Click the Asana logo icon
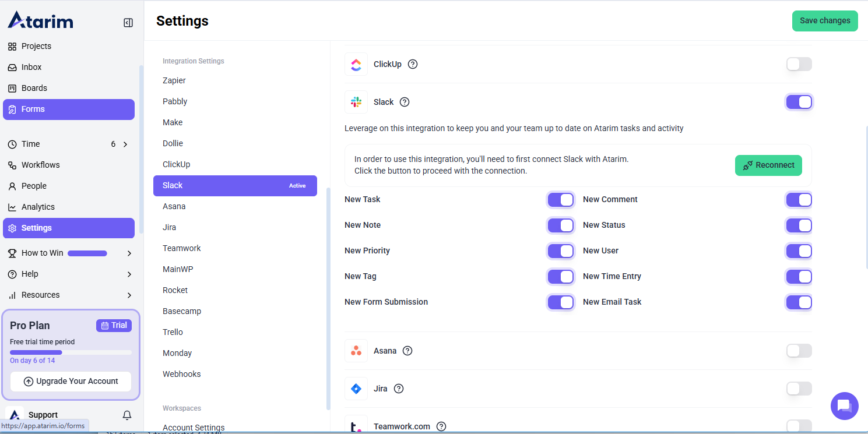 pos(356,351)
